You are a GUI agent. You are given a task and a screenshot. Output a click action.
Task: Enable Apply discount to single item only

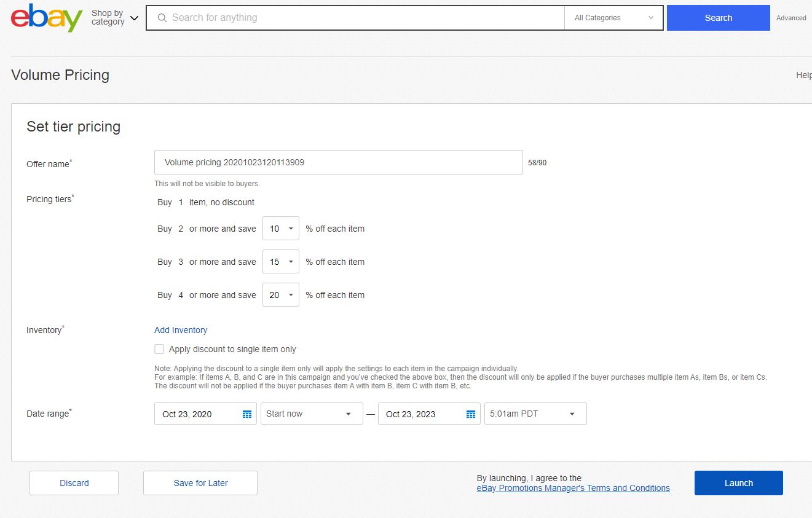(159, 349)
